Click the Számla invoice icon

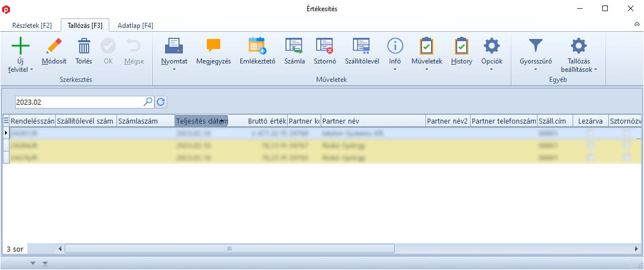294,46
